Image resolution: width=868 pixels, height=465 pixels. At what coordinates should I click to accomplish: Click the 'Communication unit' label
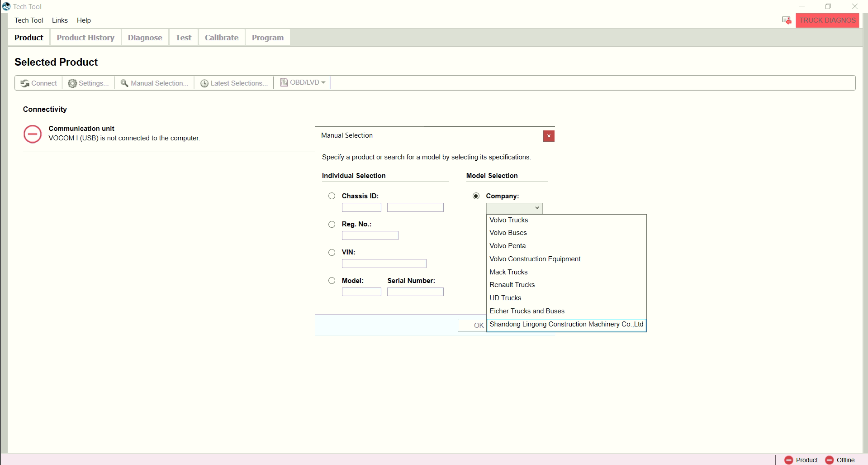point(81,129)
